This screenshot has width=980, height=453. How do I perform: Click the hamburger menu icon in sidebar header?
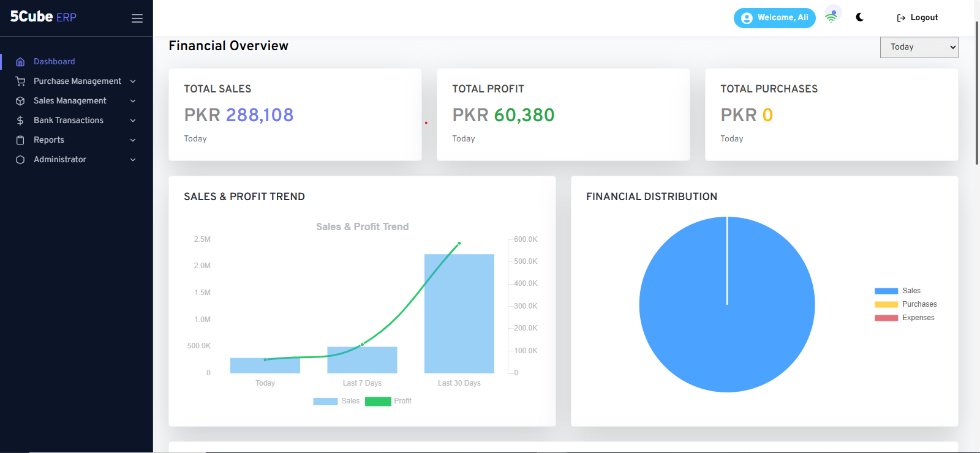(137, 18)
